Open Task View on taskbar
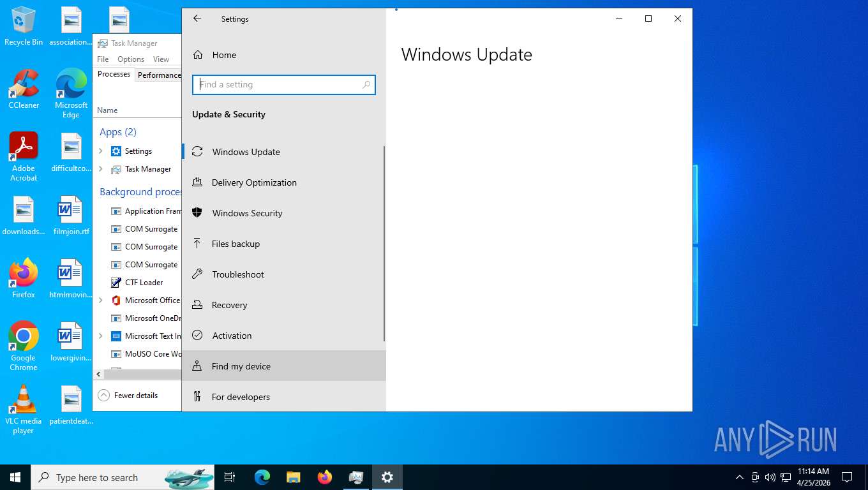Viewport: 868px width, 490px height. click(x=230, y=477)
